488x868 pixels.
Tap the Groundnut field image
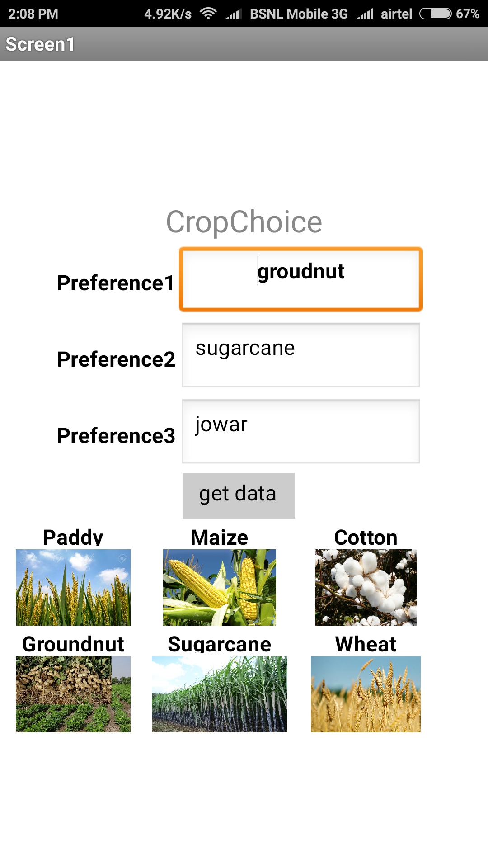(73, 694)
